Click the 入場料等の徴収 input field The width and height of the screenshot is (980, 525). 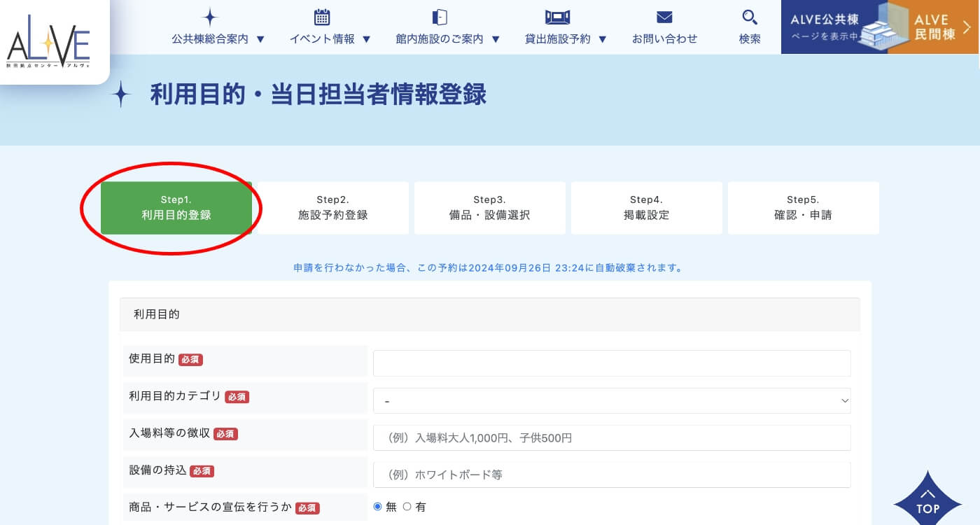pos(612,438)
